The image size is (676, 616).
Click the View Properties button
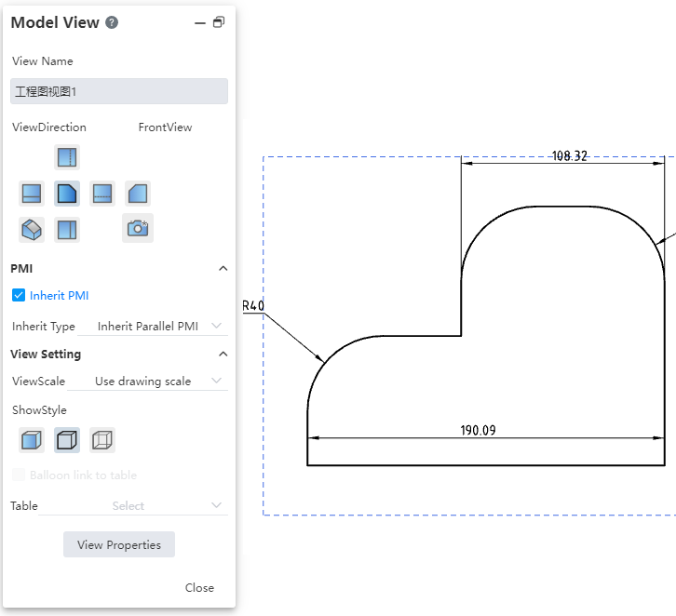click(x=119, y=544)
